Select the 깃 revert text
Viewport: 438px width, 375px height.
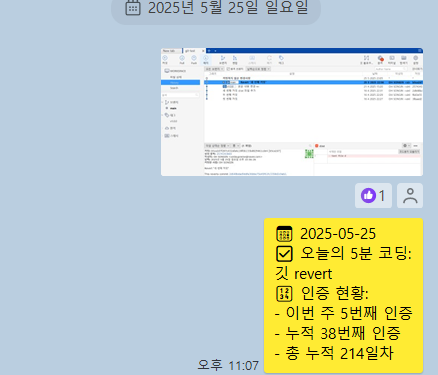tap(304, 274)
